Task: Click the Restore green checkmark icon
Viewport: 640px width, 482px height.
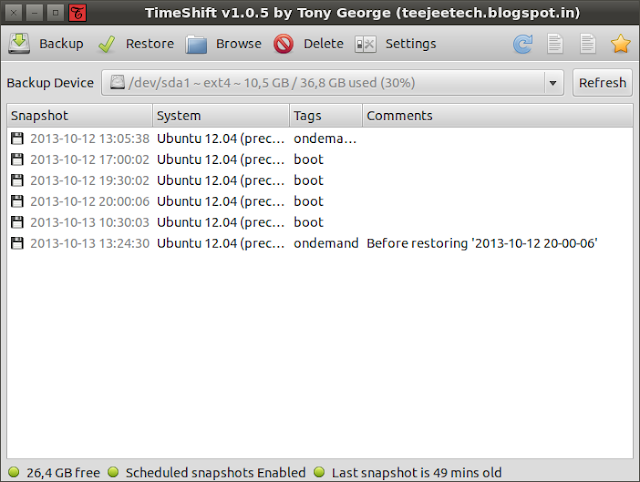Action: [x=107, y=44]
